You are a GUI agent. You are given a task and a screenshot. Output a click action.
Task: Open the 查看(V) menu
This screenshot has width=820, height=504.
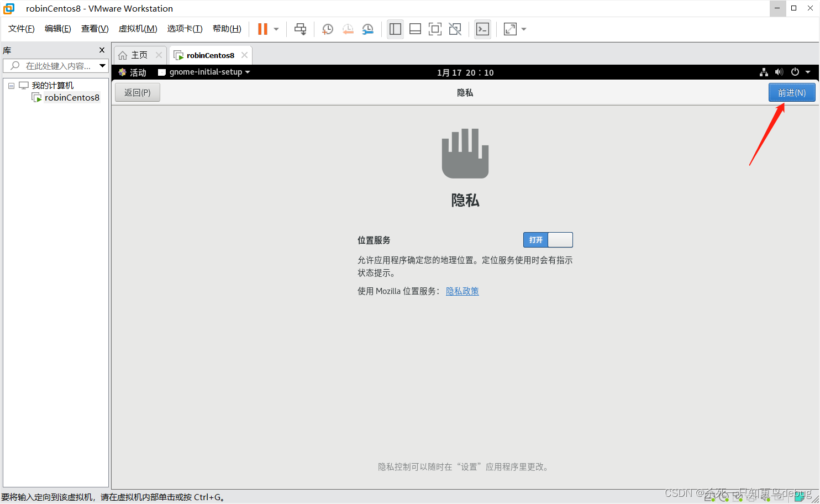pyautogui.click(x=94, y=29)
